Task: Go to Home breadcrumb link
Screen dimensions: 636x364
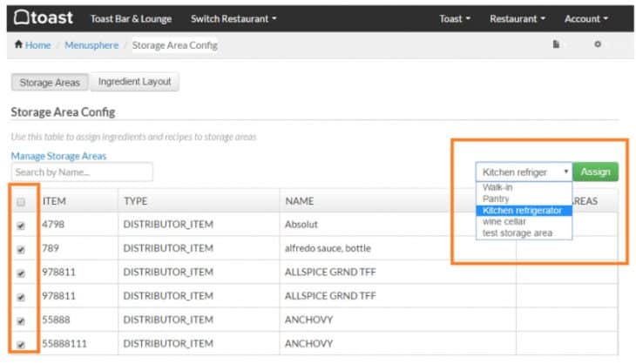Action: [x=37, y=45]
